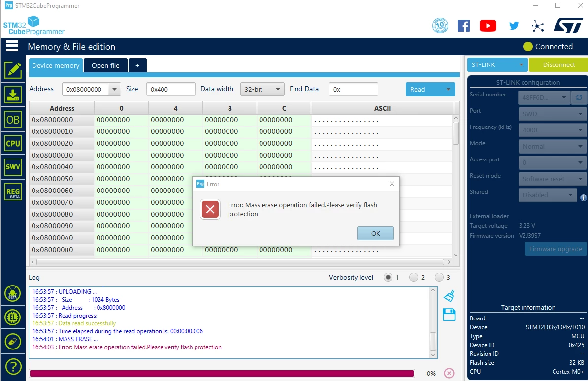Click the Disconnect button

(x=558, y=65)
